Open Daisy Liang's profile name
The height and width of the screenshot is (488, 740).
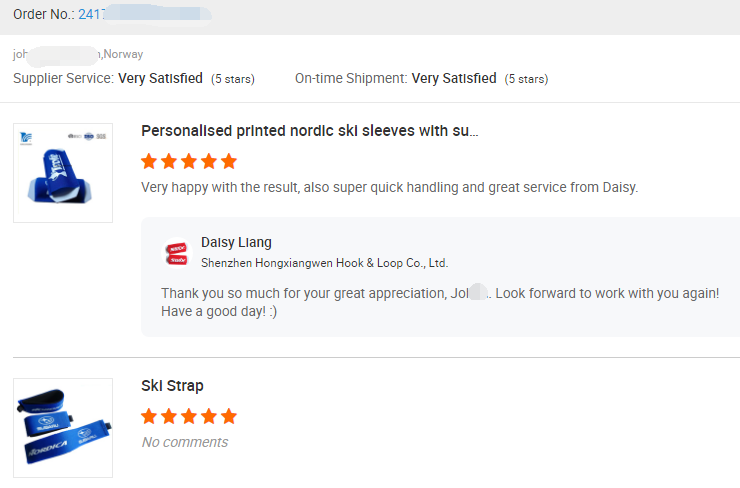tap(236, 242)
